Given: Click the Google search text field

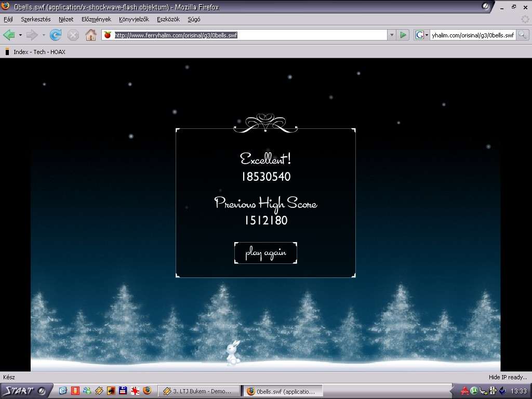Looking at the screenshot, I should coord(473,35).
